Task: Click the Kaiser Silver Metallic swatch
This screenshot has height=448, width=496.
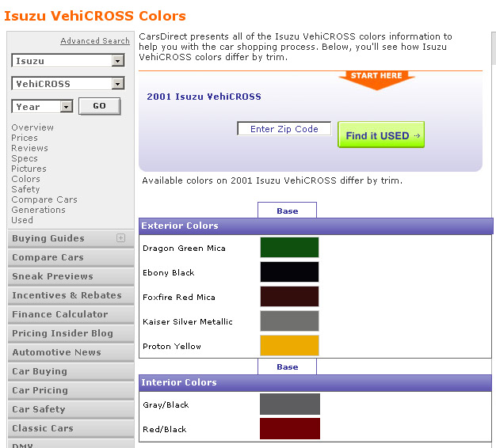Action: tap(289, 321)
